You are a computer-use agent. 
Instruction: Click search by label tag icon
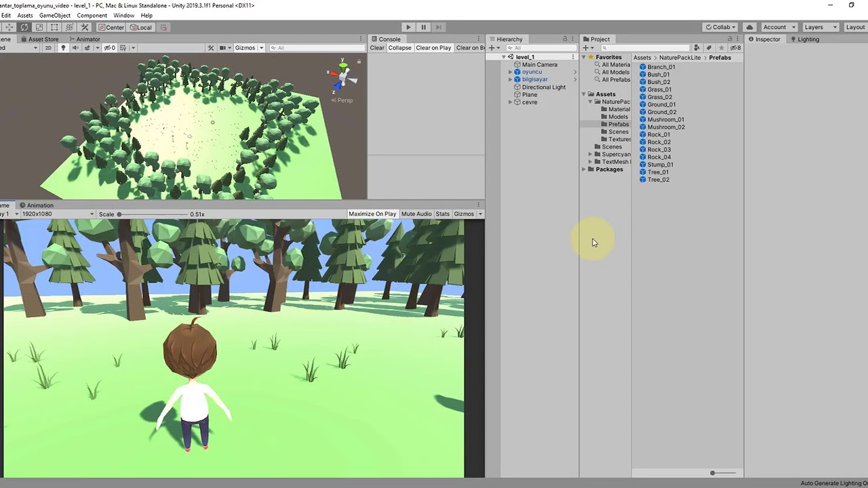point(709,48)
